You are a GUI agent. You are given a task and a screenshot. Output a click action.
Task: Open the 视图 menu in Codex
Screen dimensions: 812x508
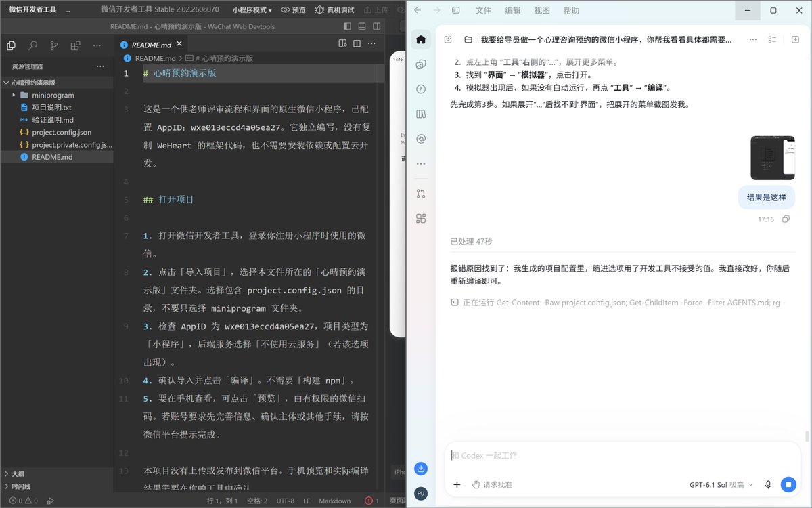pyautogui.click(x=542, y=10)
